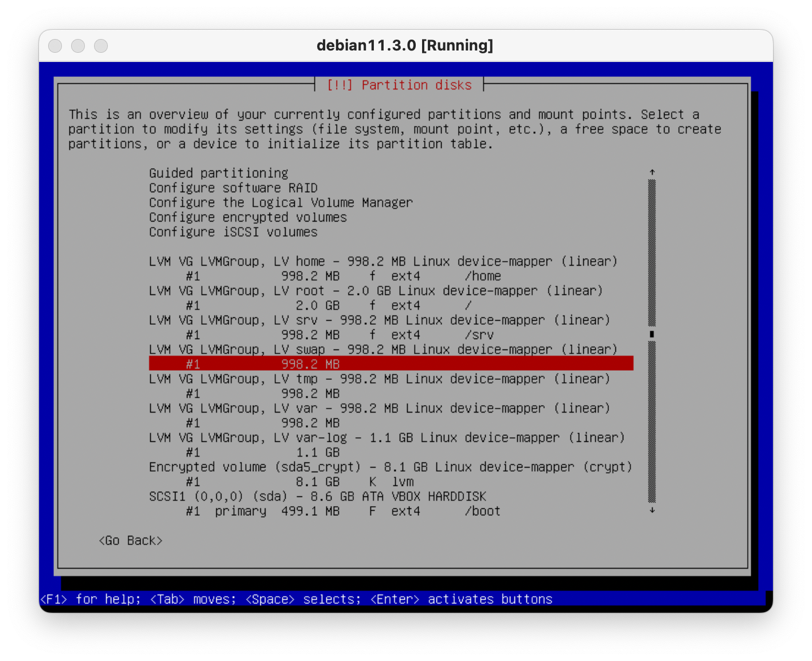Select the SCSI1 sda VBOX HARDDISK device

(x=317, y=496)
